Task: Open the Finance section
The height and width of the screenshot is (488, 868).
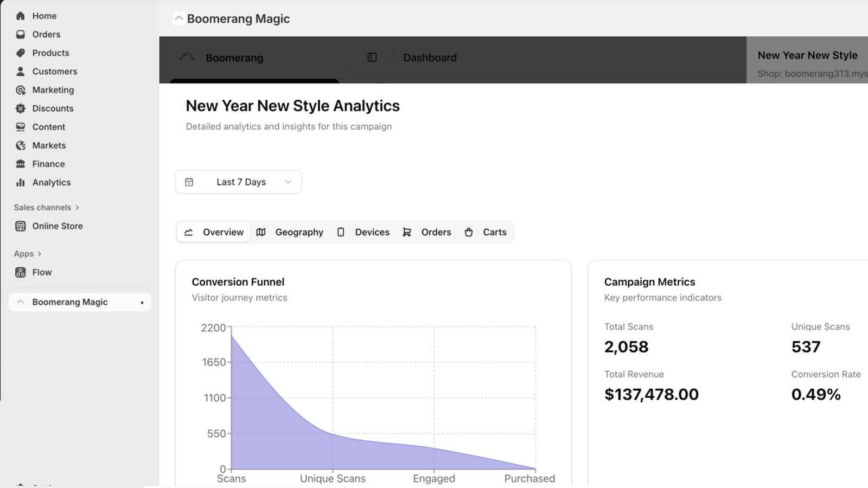Action: (48, 163)
